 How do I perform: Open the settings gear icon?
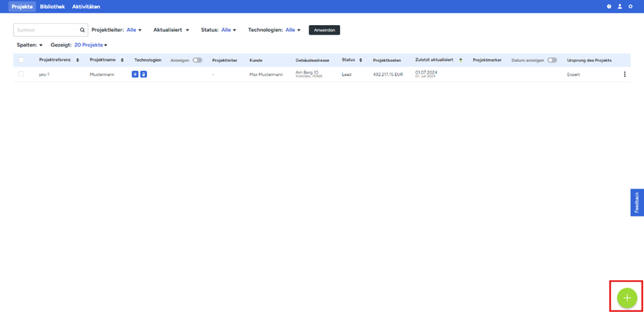point(631,6)
